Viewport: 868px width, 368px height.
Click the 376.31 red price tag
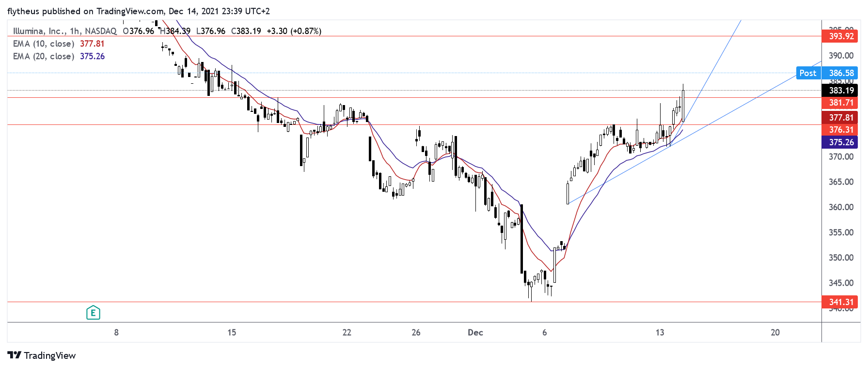[840, 130]
